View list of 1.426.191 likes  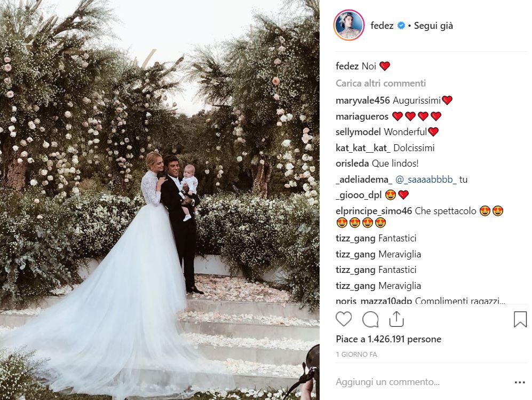(388, 339)
